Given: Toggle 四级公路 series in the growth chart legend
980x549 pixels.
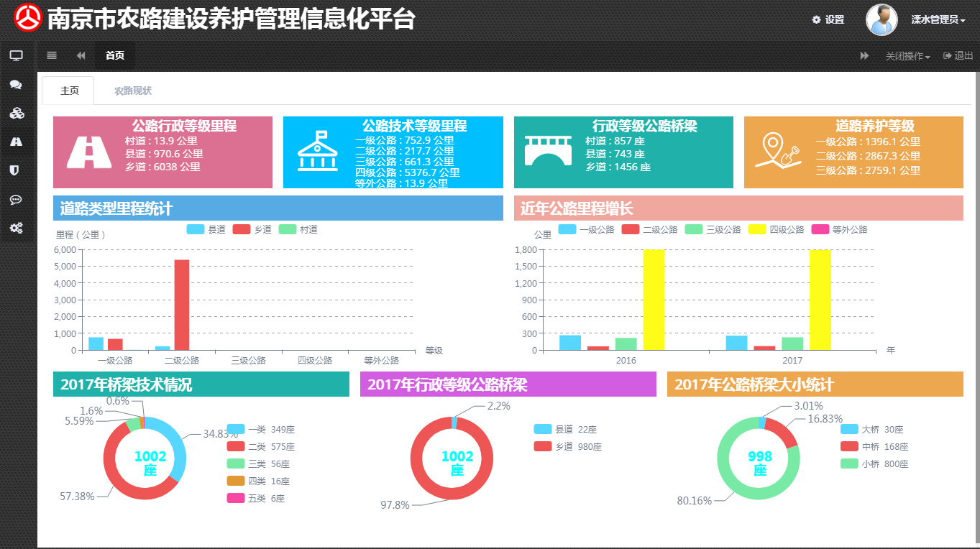Looking at the screenshot, I should tap(777, 229).
